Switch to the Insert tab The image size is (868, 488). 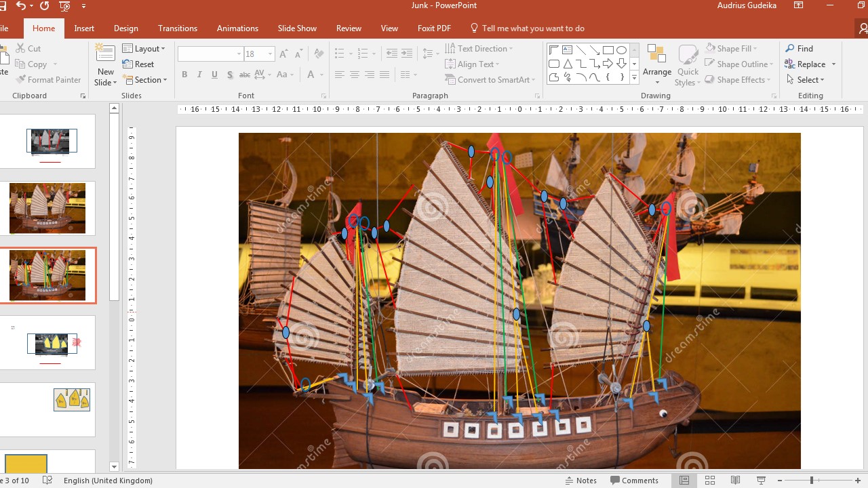pyautogui.click(x=84, y=28)
